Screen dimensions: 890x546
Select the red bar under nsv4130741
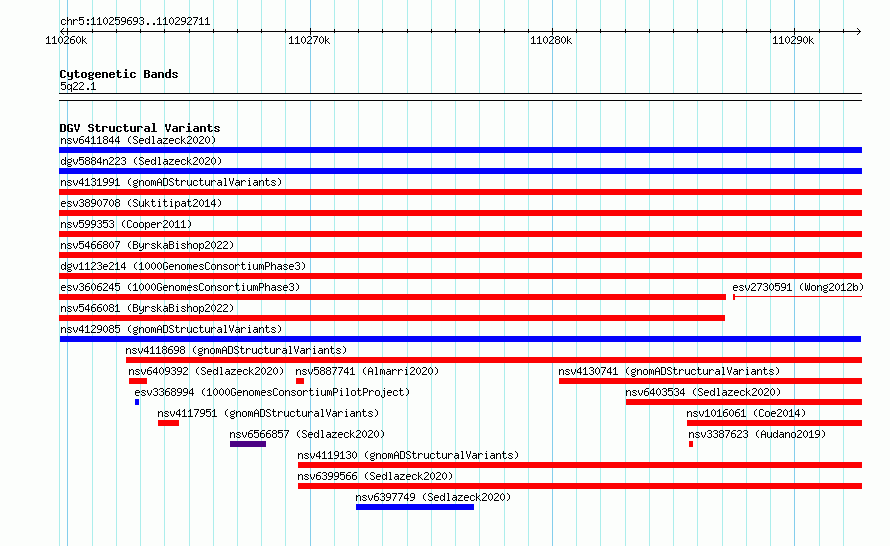(710, 381)
